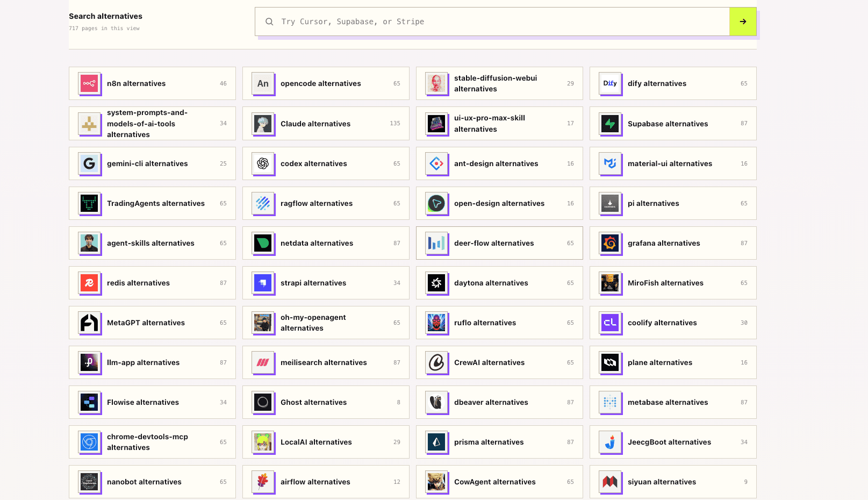Click the Flowise logo icon
Viewport: 868px width, 500px height.
tap(89, 402)
